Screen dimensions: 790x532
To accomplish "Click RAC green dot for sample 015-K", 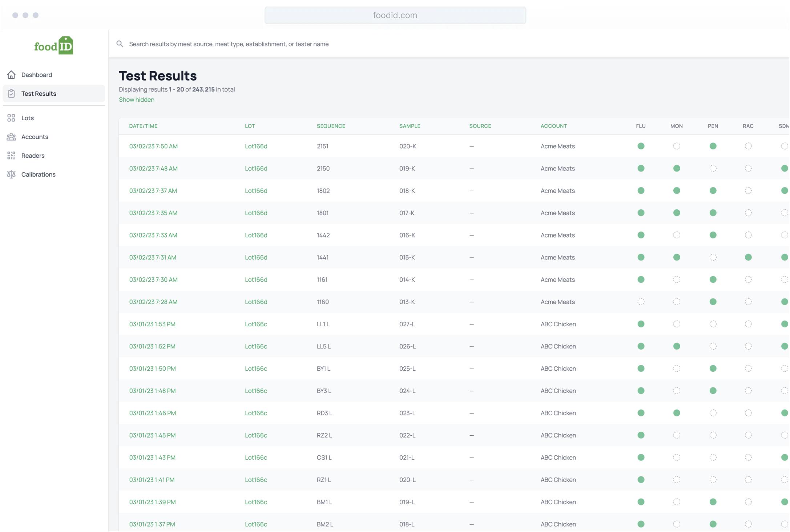I will [x=748, y=258].
